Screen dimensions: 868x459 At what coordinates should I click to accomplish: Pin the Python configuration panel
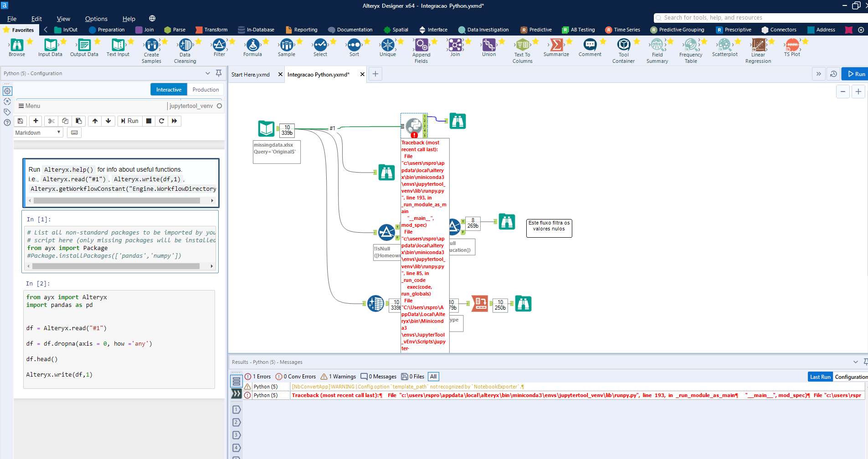click(x=219, y=73)
